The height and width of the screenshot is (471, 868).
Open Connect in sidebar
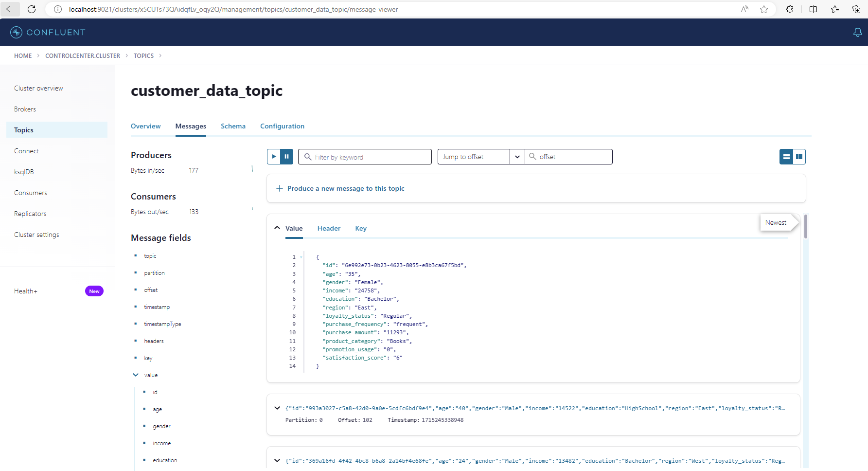pos(26,151)
